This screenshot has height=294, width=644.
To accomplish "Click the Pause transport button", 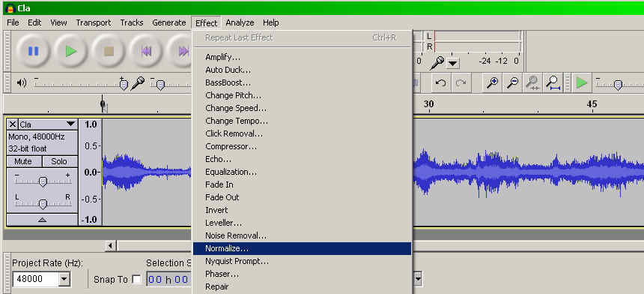I will 33,51.
